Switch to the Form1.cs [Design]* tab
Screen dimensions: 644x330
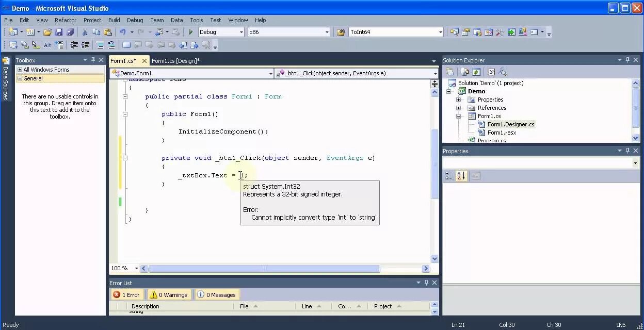pyautogui.click(x=175, y=61)
